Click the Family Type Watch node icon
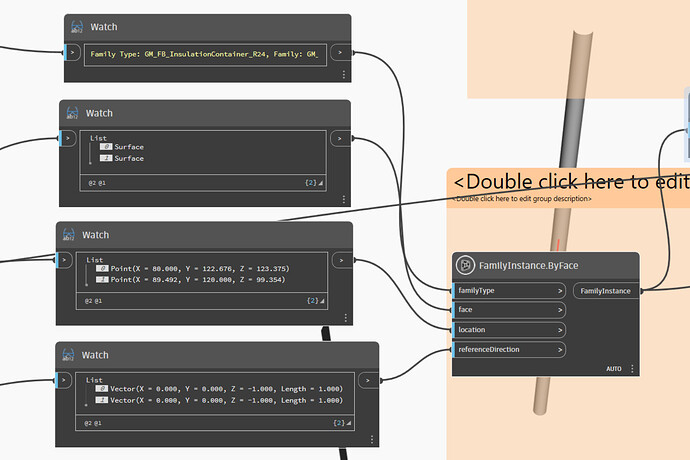 point(77,27)
